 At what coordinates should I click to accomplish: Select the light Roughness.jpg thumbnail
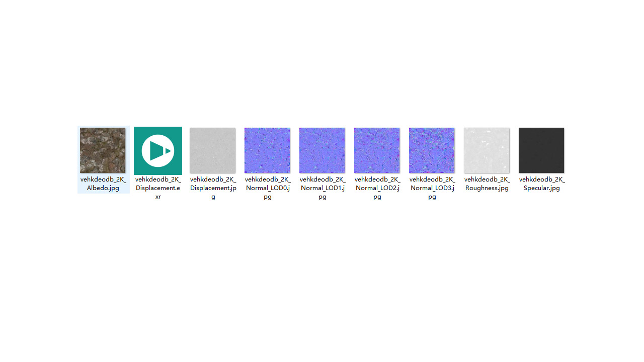487,150
